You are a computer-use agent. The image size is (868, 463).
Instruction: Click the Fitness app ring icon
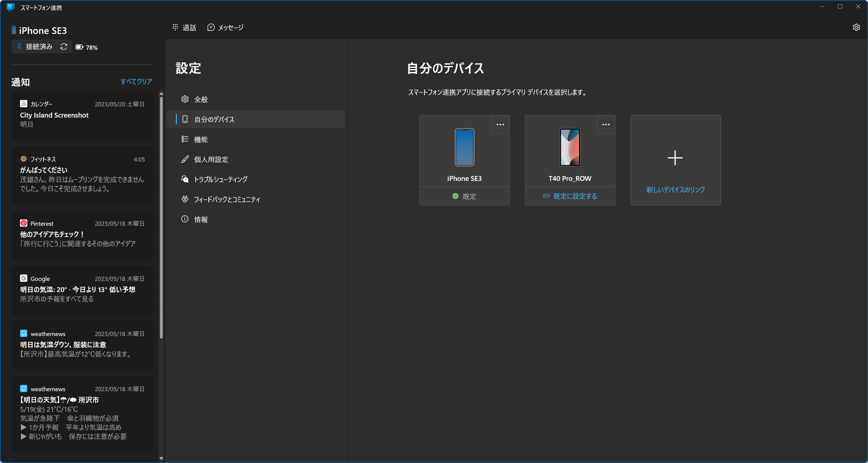(x=24, y=159)
